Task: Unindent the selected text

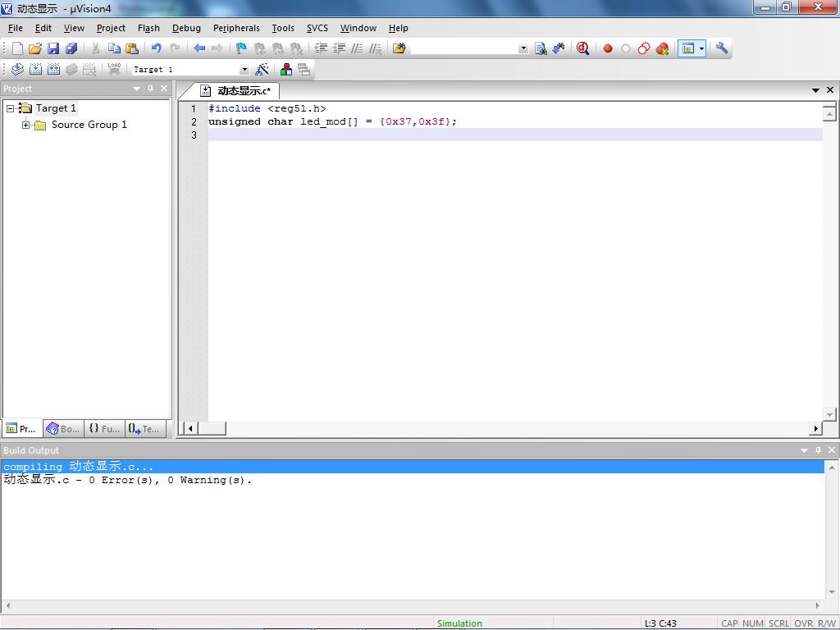Action: (x=339, y=48)
